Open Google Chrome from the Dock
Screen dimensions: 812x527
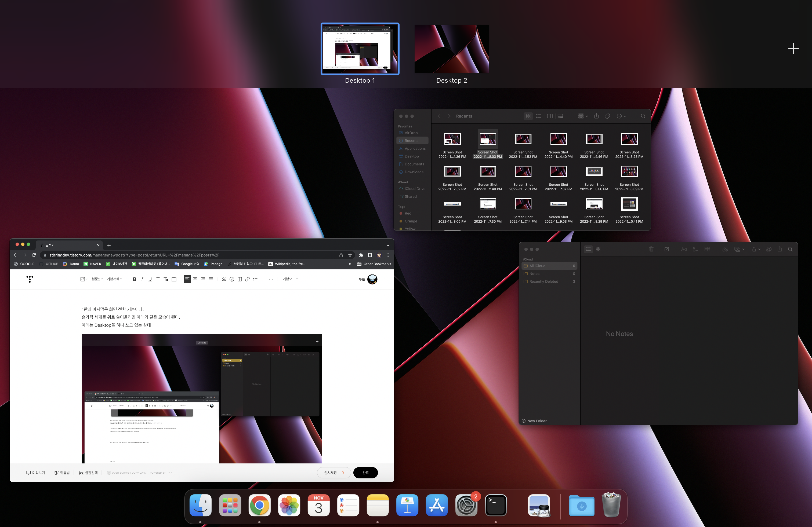click(259, 505)
